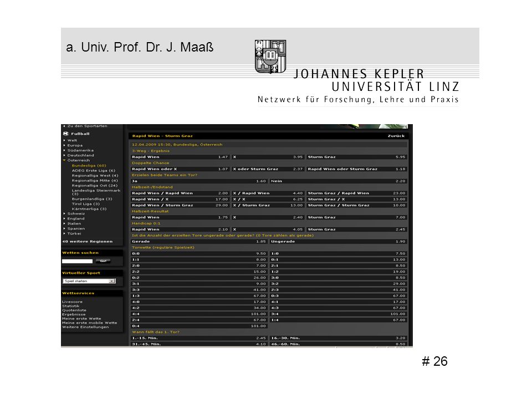Screen dimensions: 532x399
Task: Select Sturm Graz / Sturm Graz 10.00
Action: [x=356, y=205]
